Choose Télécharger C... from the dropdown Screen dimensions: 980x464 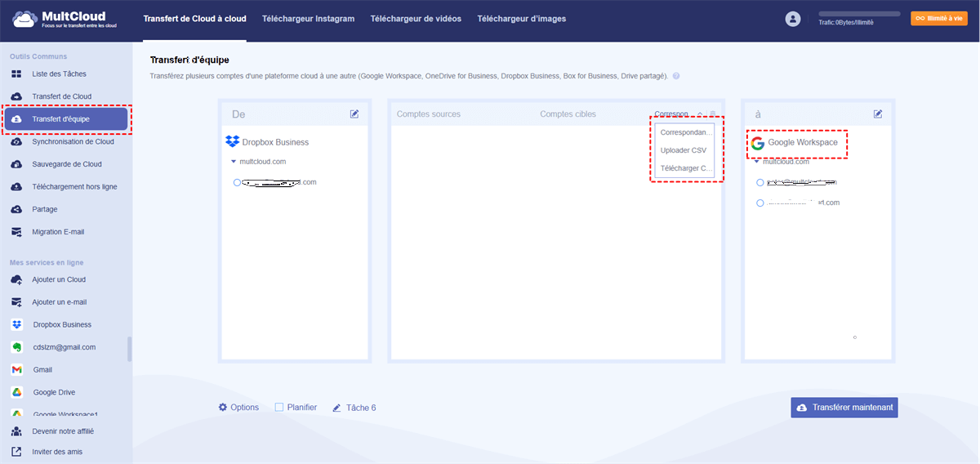[x=686, y=168]
